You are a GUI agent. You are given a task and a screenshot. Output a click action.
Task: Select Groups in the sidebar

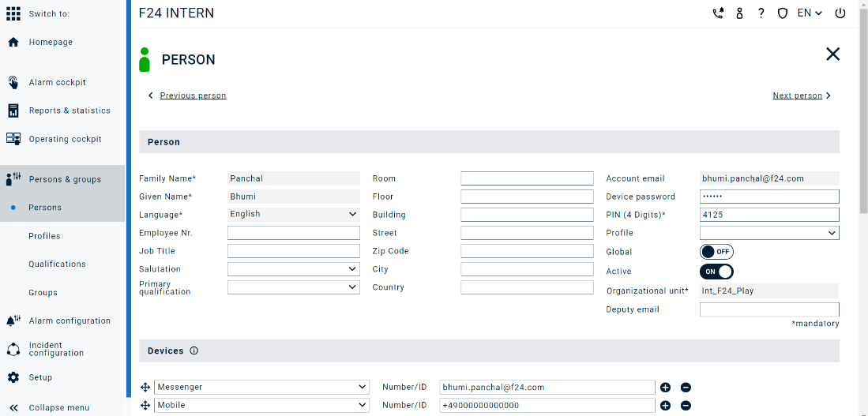tap(43, 293)
